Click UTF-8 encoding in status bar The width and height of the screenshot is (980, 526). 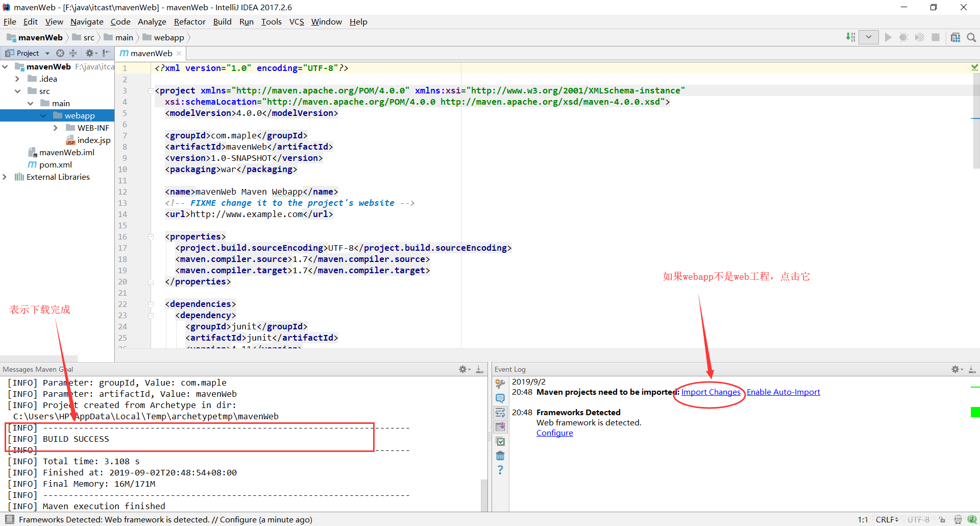point(919,519)
